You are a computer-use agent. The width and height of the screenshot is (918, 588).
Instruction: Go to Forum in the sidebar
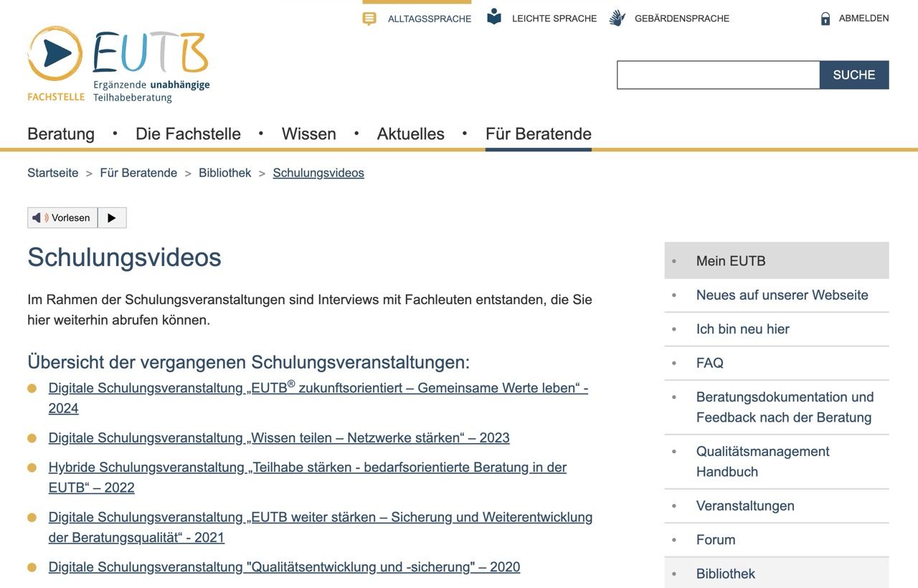click(716, 540)
